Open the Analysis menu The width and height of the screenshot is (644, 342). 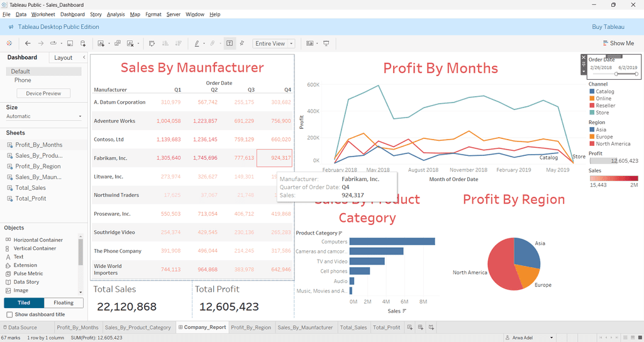pyautogui.click(x=116, y=14)
